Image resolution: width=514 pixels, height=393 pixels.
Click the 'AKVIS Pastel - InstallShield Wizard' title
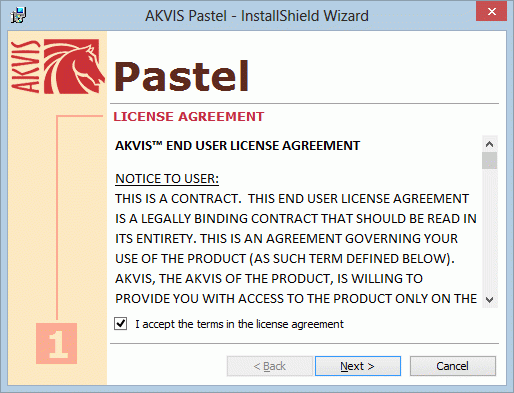tap(257, 16)
